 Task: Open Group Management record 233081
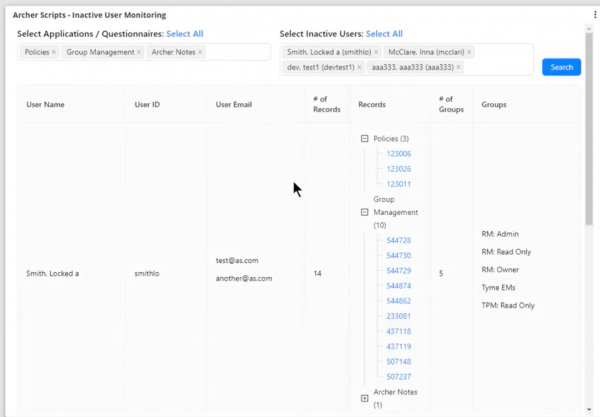pyautogui.click(x=399, y=316)
